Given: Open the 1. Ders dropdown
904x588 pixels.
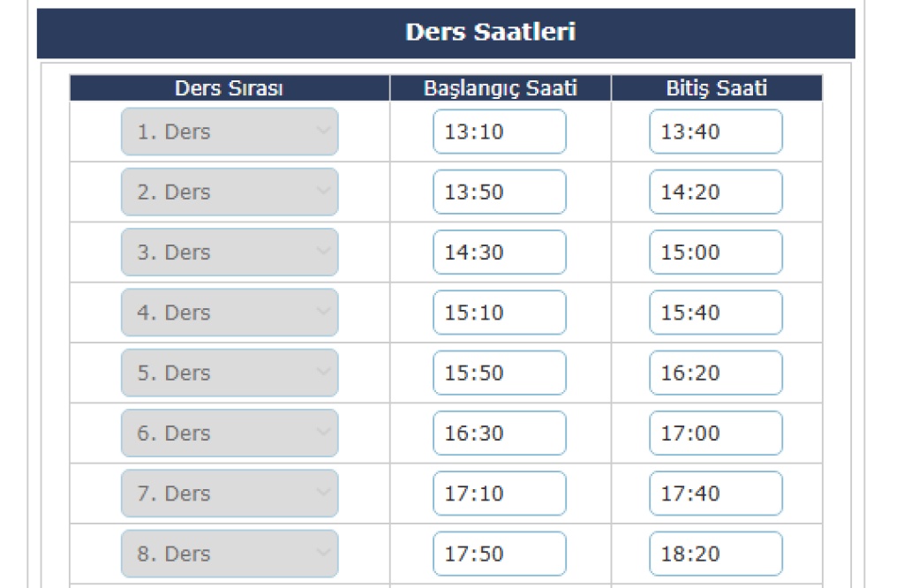Looking at the screenshot, I should click(x=230, y=132).
